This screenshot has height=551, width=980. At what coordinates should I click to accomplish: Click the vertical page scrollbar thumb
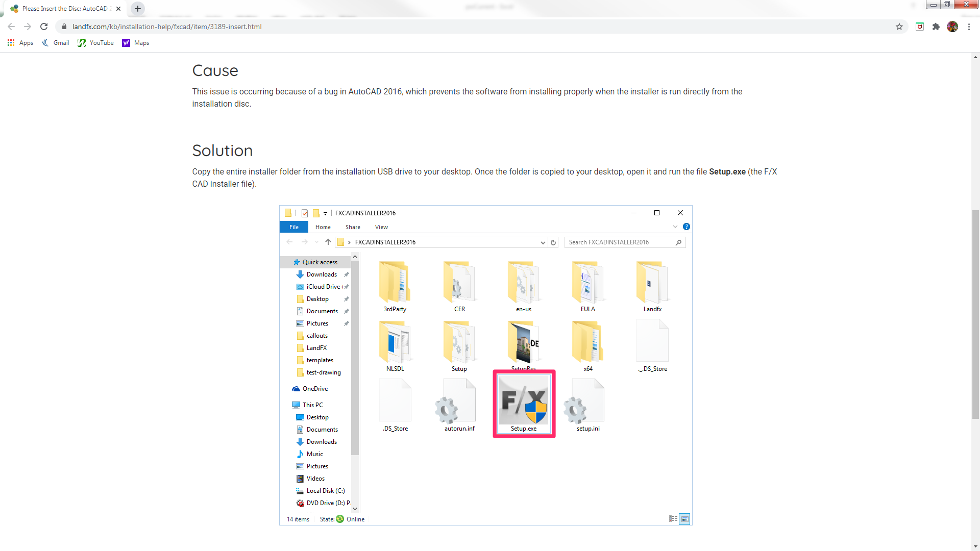(975, 314)
